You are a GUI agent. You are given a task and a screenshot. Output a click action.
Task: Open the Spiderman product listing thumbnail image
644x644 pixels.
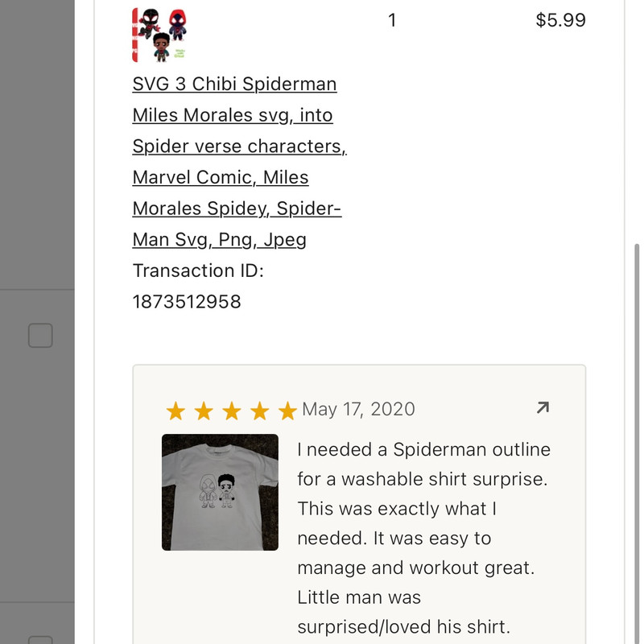pyautogui.click(x=158, y=34)
